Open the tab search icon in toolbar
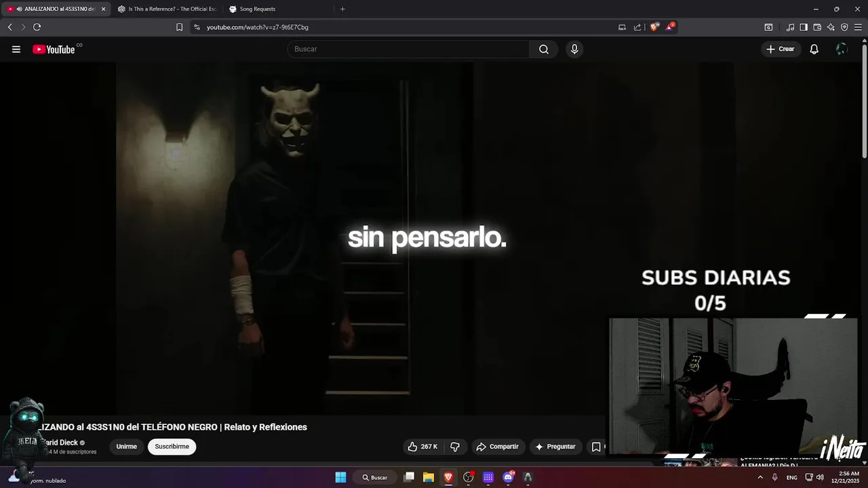 [768, 27]
